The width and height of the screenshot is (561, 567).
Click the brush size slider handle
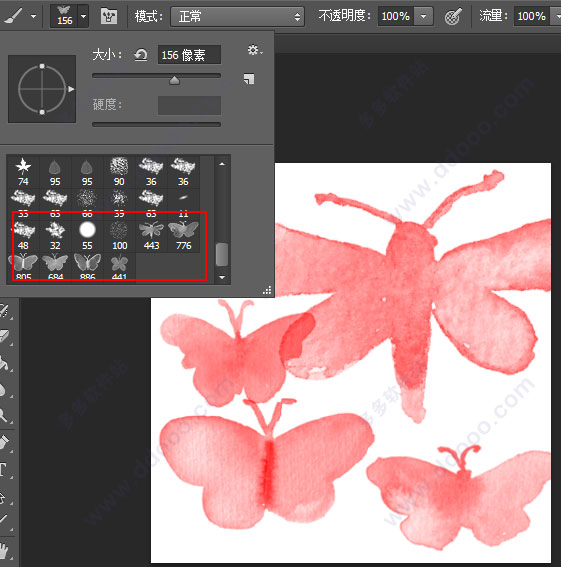click(174, 80)
